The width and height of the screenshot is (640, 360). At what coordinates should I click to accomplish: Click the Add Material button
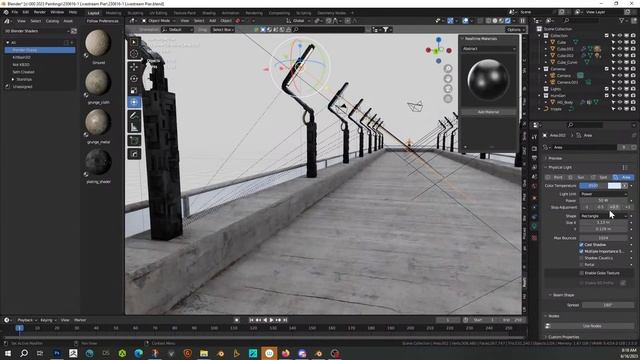(489, 112)
